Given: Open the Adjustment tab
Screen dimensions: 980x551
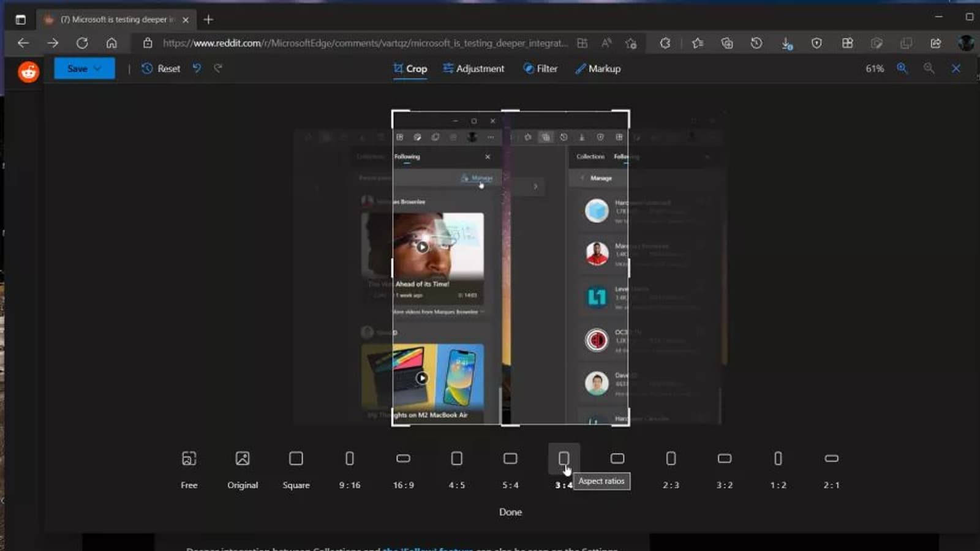Looking at the screenshot, I should click(x=473, y=69).
